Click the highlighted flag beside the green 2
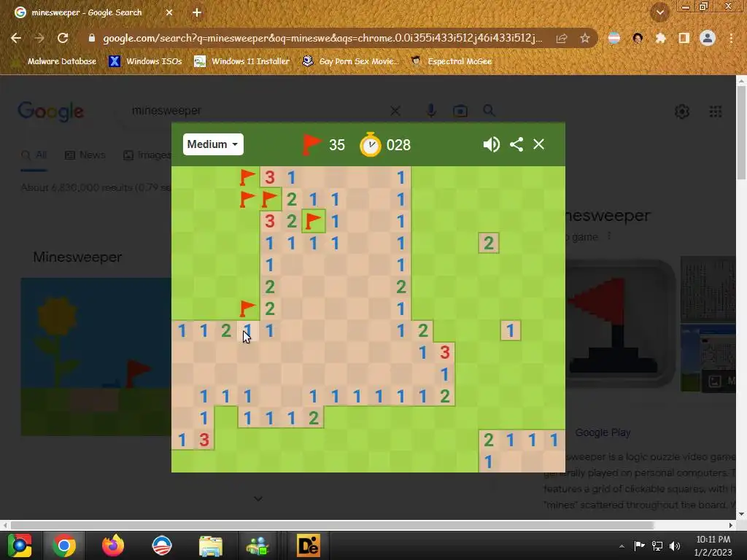The image size is (747, 560). [314, 221]
